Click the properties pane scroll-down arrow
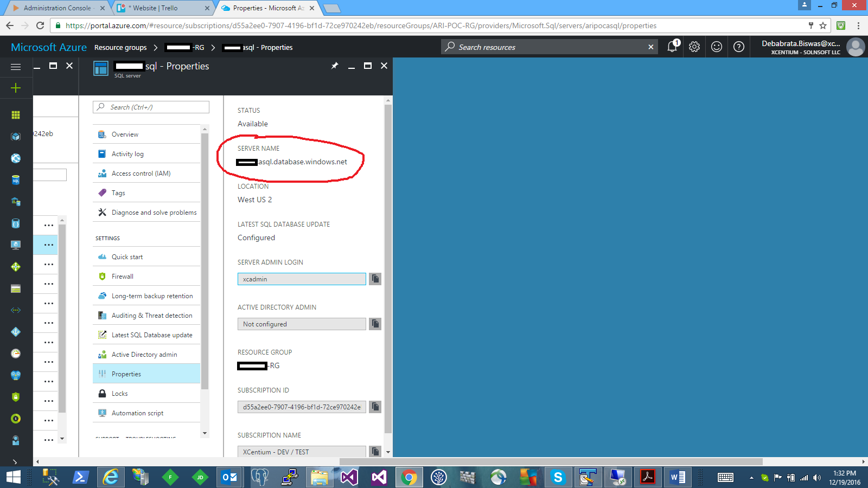The width and height of the screenshot is (868, 488). tap(388, 452)
